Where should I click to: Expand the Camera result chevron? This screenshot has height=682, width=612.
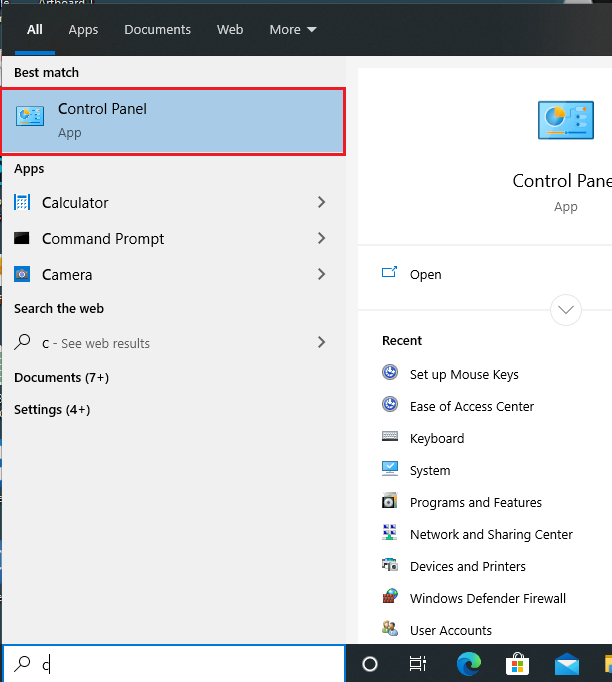(x=321, y=274)
